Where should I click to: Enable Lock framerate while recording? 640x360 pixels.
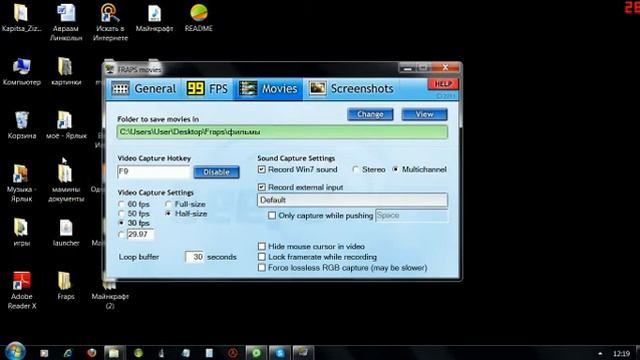[x=262, y=257]
